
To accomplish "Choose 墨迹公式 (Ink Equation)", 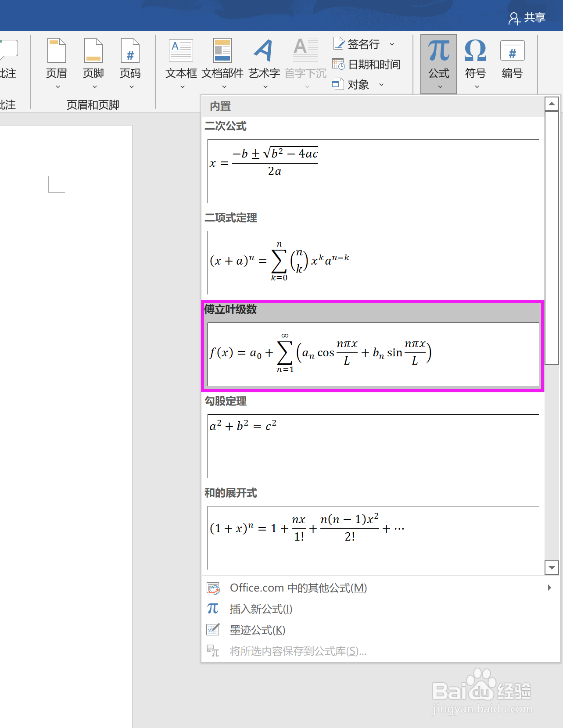I will (380, 630).
